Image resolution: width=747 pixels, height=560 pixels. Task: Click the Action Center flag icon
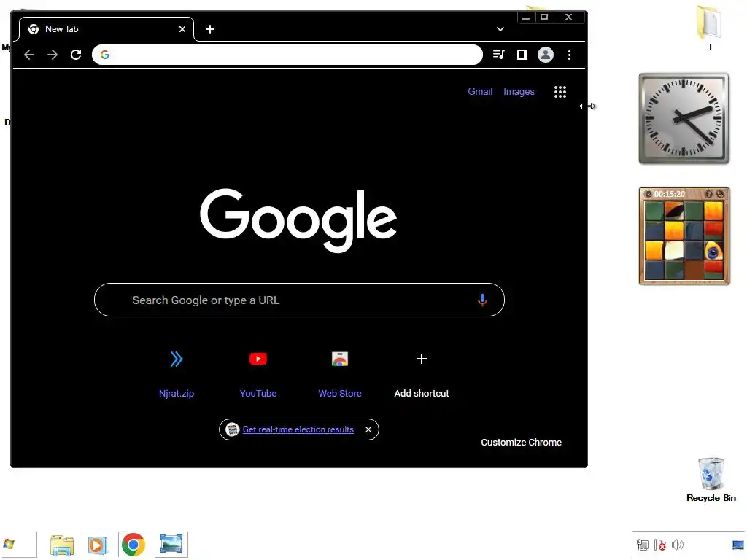[659, 544]
